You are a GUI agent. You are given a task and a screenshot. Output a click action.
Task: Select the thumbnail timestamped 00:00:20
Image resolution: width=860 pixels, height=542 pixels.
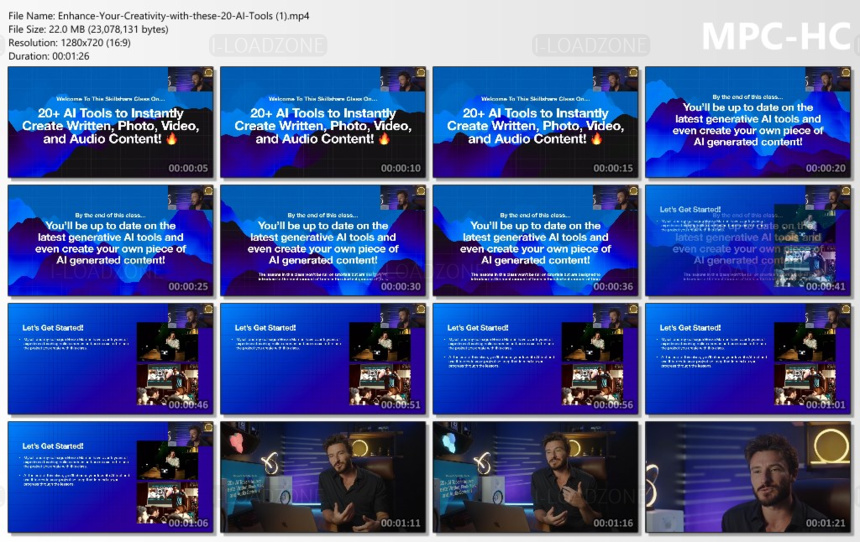pyautogui.click(x=748, y=122)
